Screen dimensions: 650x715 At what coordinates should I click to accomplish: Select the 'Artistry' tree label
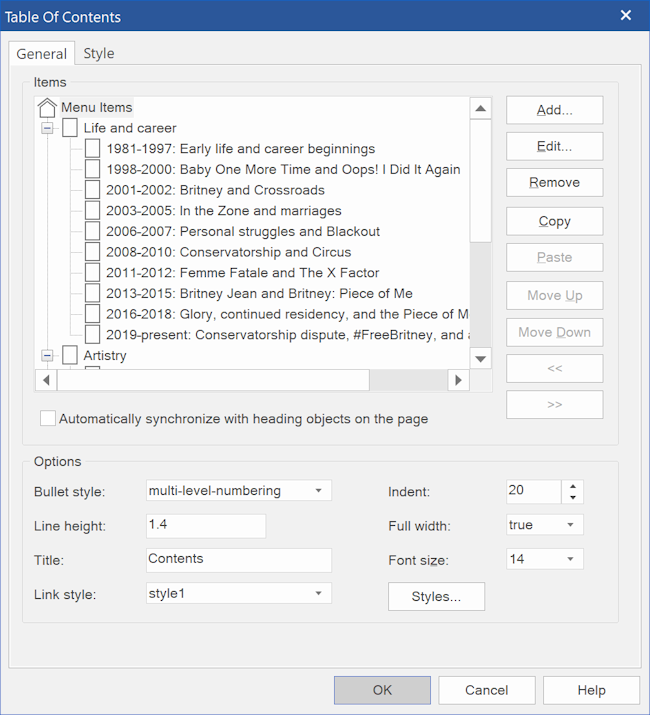pos(104,356)
